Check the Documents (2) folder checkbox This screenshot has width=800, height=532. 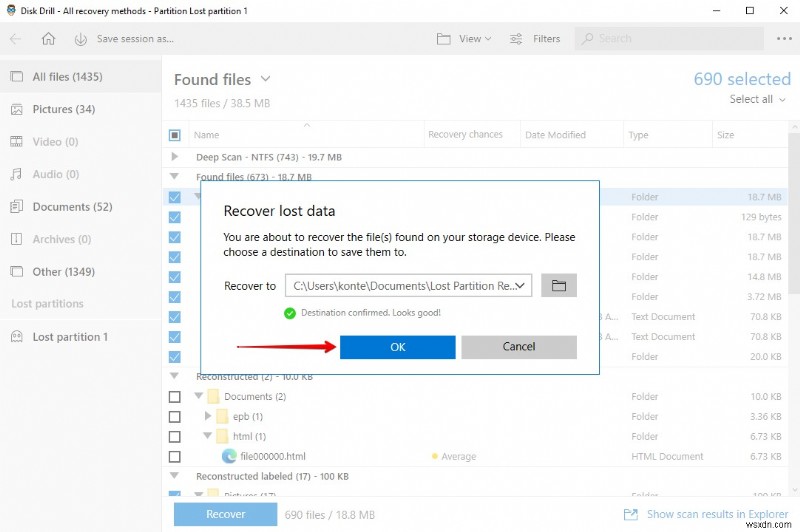[175, 397]
